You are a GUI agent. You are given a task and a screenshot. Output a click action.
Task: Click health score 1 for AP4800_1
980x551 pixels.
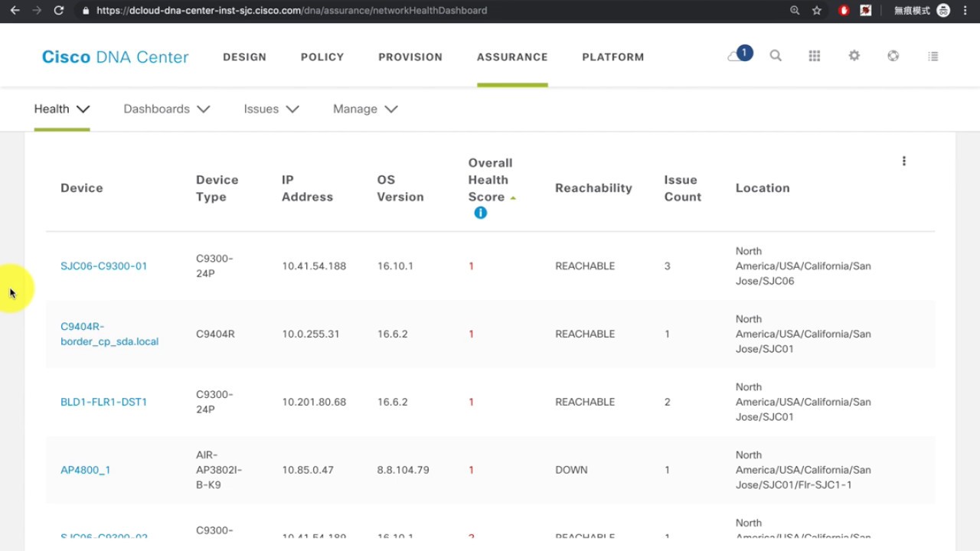tap(471, 470)
